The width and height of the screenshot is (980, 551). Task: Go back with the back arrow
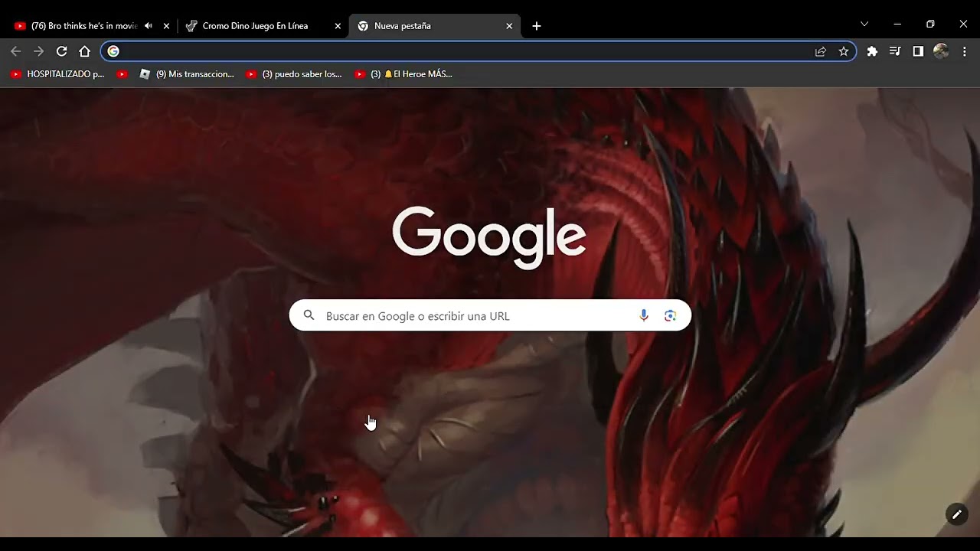pyautogui.click(x=16, y=51)
